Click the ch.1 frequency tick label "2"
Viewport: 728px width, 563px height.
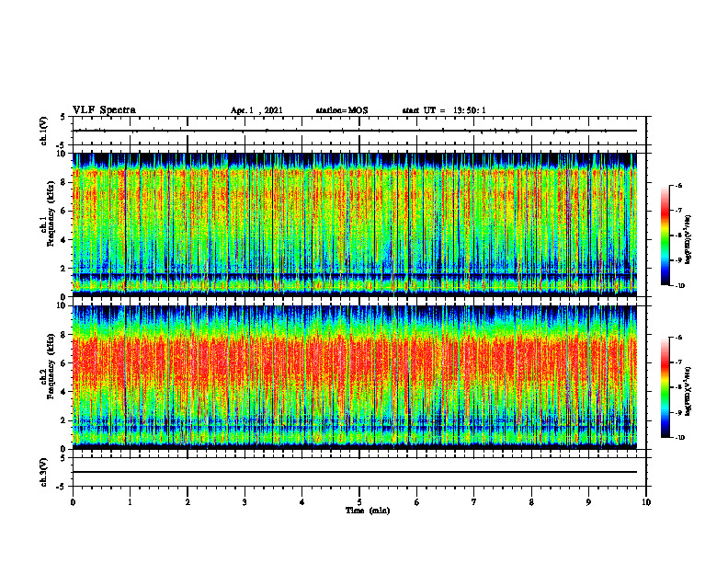click(x=64, y=268)
